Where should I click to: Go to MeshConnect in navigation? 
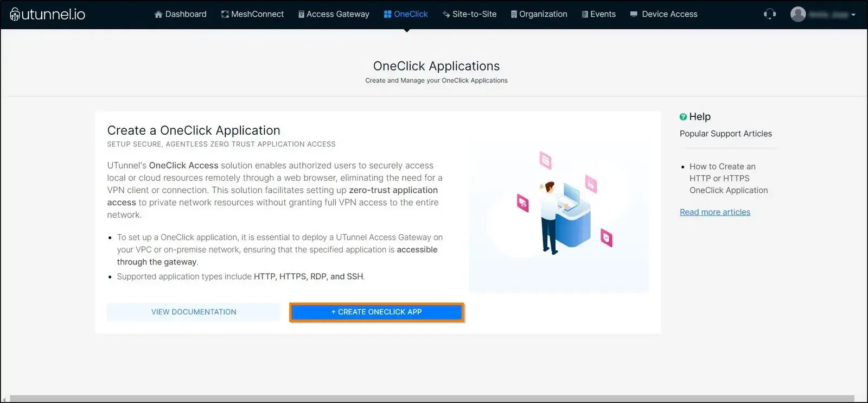pyautogui.click(x=252, y=14)
